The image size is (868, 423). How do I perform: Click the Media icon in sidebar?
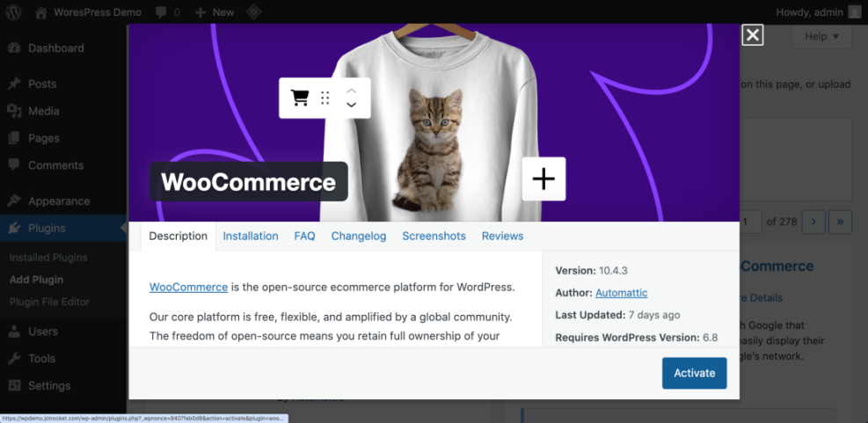14,112
